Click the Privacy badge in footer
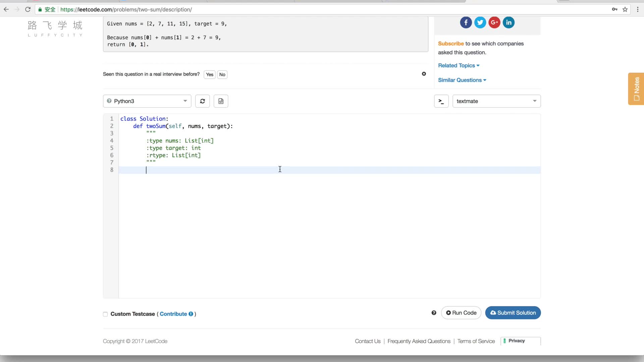 521,341
